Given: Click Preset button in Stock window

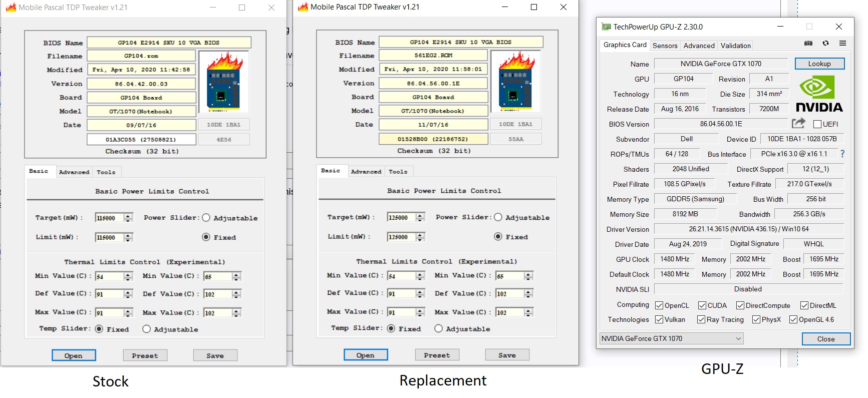Looking at the screenshot, I should pos(145,355).
